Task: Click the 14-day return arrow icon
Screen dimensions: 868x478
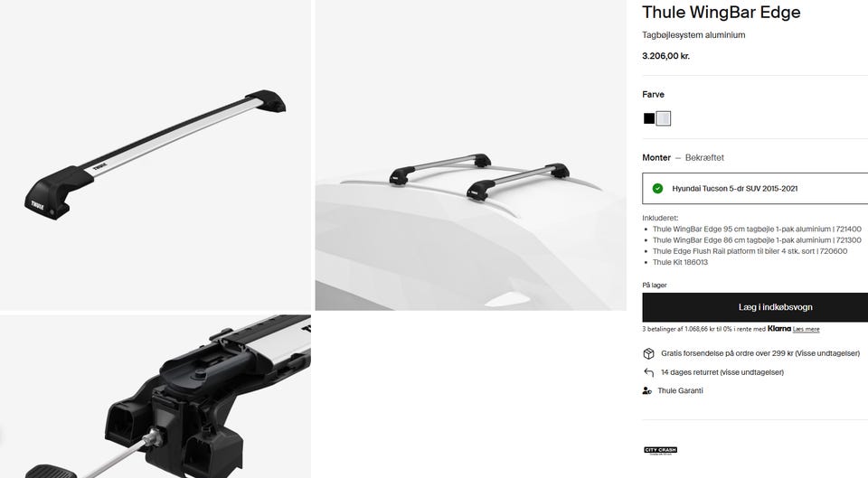Action: 649,372
